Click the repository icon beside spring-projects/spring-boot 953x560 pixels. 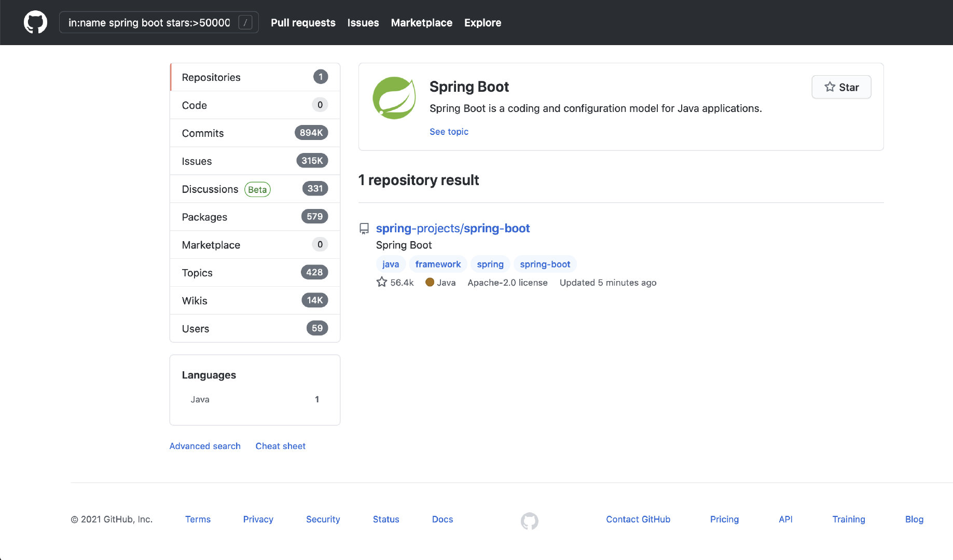click(364, 229)
